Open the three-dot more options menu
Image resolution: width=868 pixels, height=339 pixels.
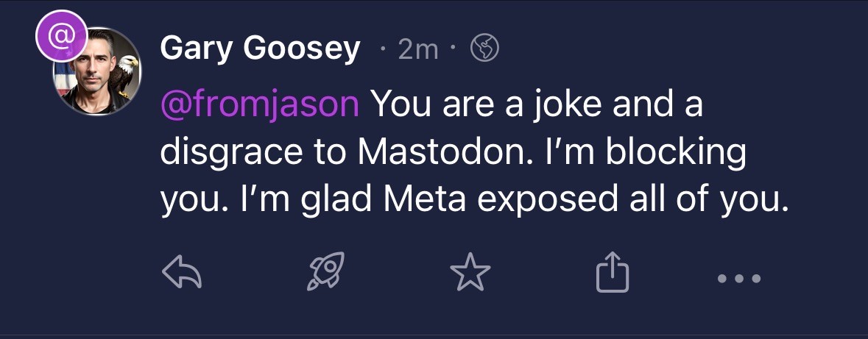click(x=738, y=279)
